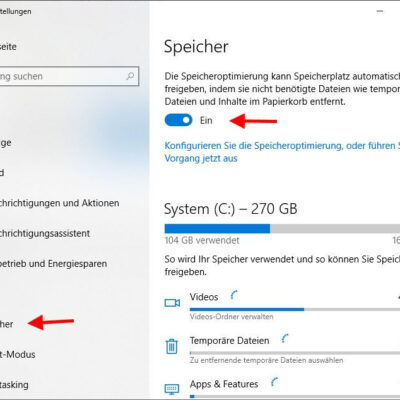Click the Apps & Features keyboard icon
The height and width of the screenshot is (400, 400).
[x=172, y=389]
